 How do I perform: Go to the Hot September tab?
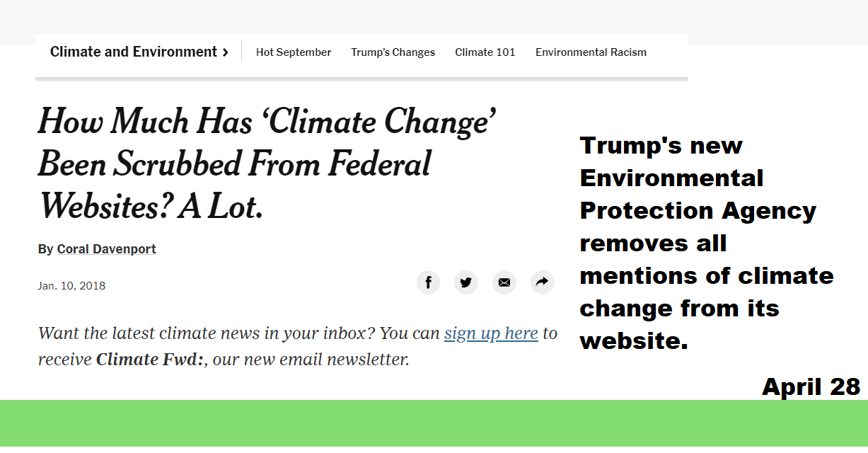point(294,52)
